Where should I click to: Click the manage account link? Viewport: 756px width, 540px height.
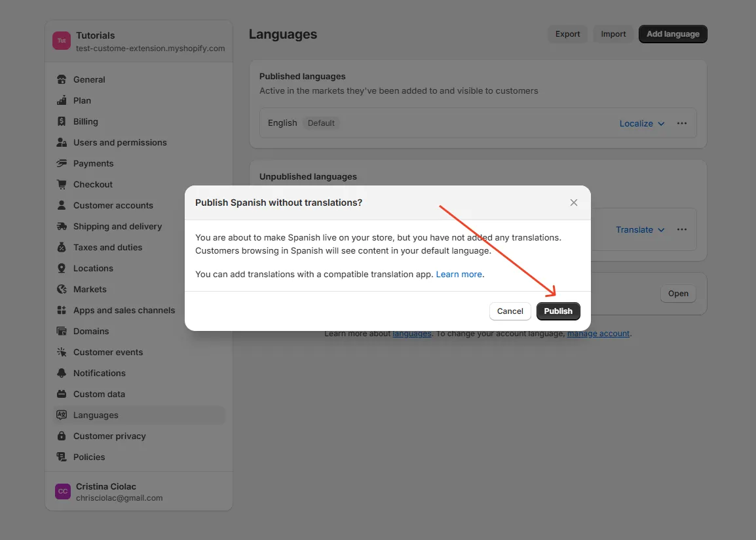click(597, 334)
